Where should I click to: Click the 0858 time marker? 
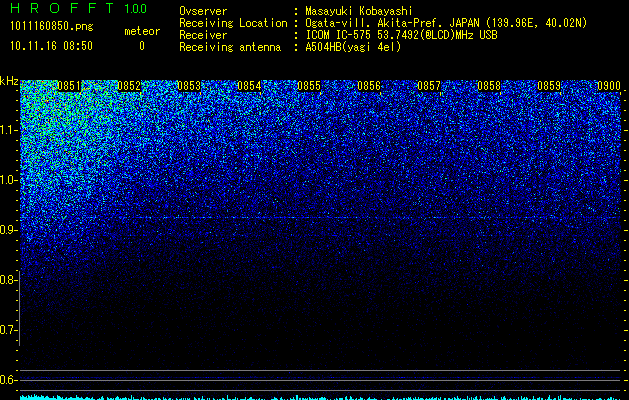[x=489, y=86]
